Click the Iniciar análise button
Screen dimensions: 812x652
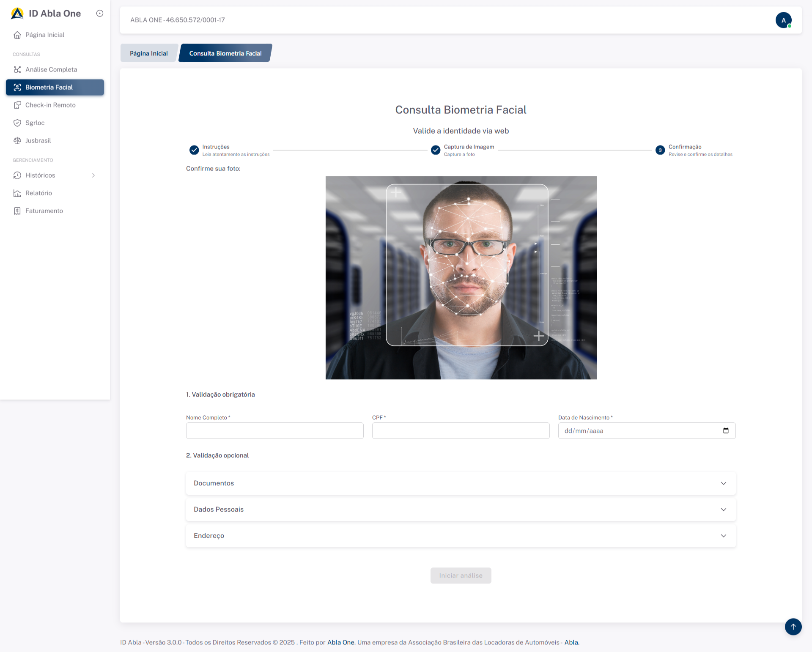click(461, 575)
